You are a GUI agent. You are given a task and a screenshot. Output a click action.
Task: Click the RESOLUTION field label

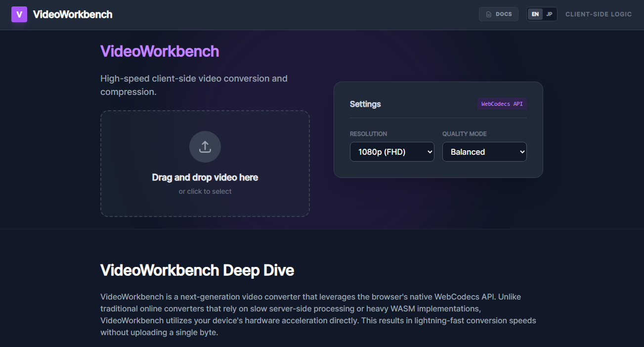(x=368, y=134)
